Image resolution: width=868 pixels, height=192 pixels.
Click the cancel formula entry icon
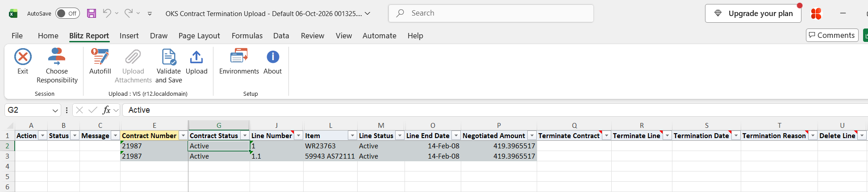click(79, 110)
